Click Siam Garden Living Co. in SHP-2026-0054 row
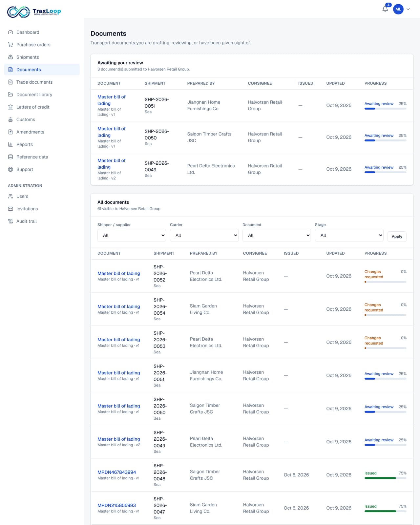This screenshot has height=525, width=420. pos(203,309)
